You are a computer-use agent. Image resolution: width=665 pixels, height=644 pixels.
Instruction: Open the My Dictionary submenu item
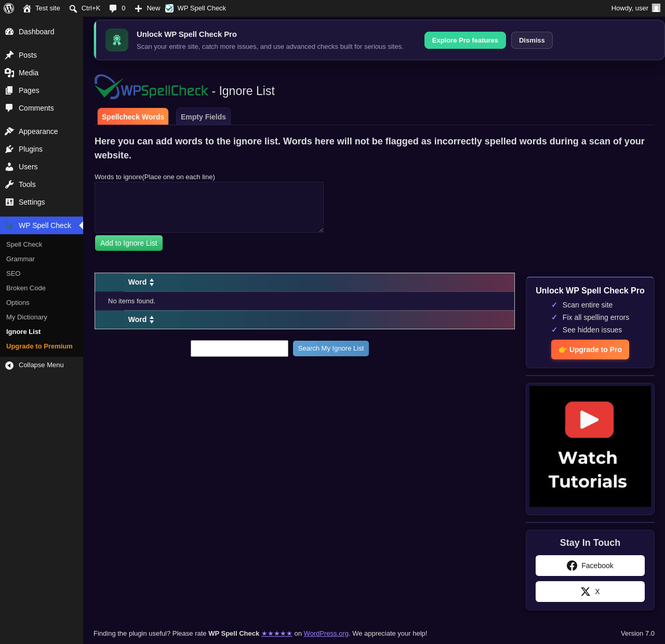click(x=26, y=317)
